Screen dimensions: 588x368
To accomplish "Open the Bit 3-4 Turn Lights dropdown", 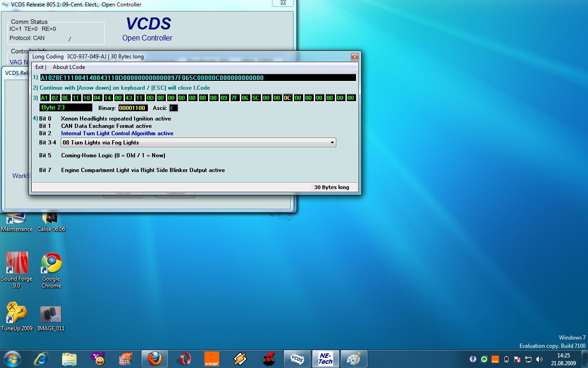I will tap(198, 143).
